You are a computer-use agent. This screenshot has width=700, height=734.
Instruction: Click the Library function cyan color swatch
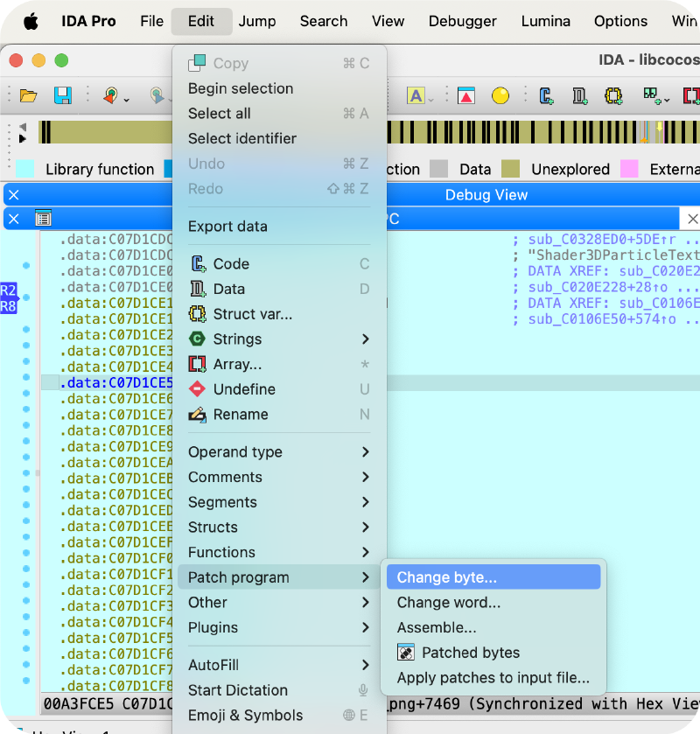[x=26, y=169]
